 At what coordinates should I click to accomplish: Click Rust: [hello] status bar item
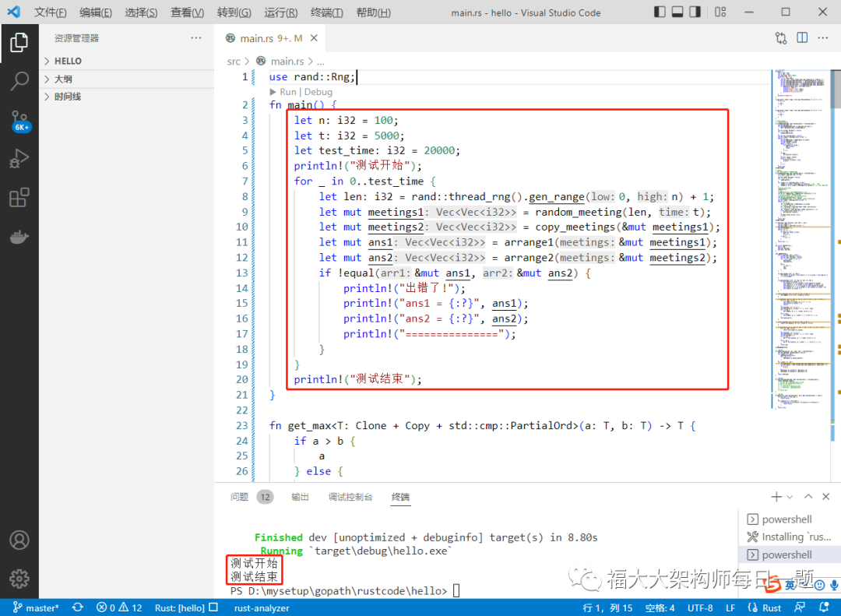pos(186,607)
